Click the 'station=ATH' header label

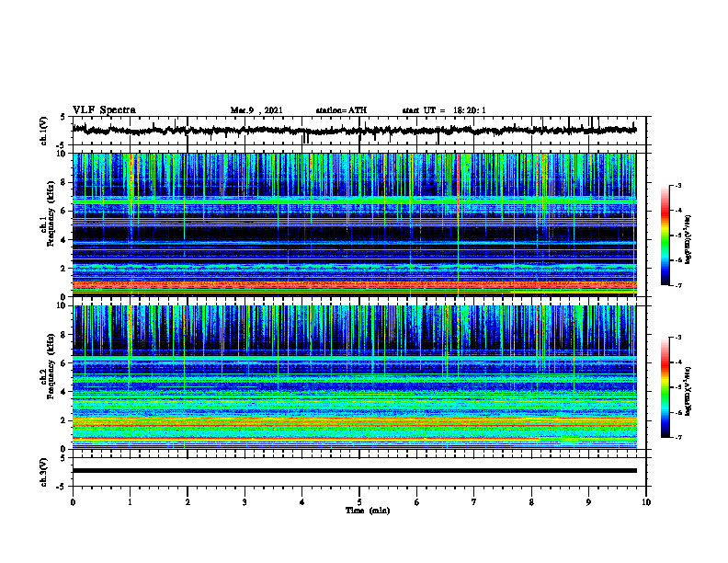point(341,110)
